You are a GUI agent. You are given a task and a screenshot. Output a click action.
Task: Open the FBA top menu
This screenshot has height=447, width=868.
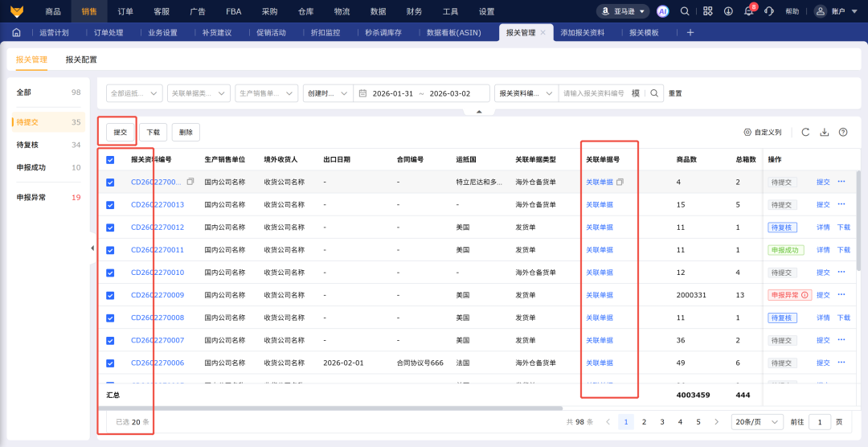coord(234,11)
